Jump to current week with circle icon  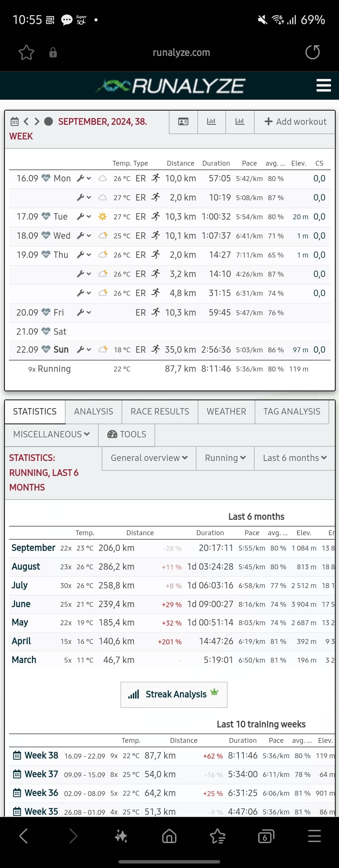click(48, 121)
